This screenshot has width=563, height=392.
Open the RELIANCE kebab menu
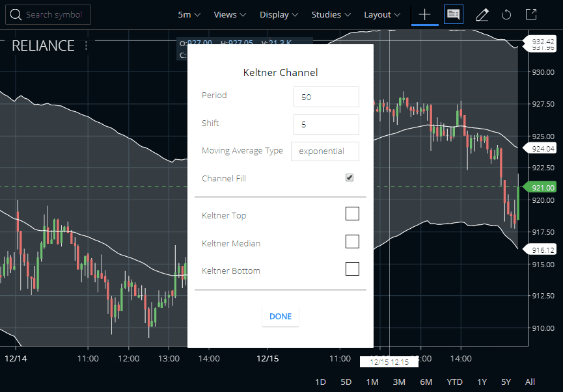click(x=85, y=46)
